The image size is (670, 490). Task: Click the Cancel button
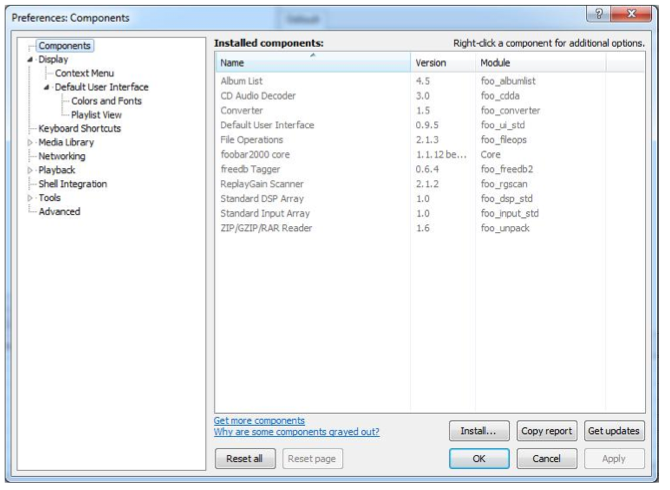(546, 459)
